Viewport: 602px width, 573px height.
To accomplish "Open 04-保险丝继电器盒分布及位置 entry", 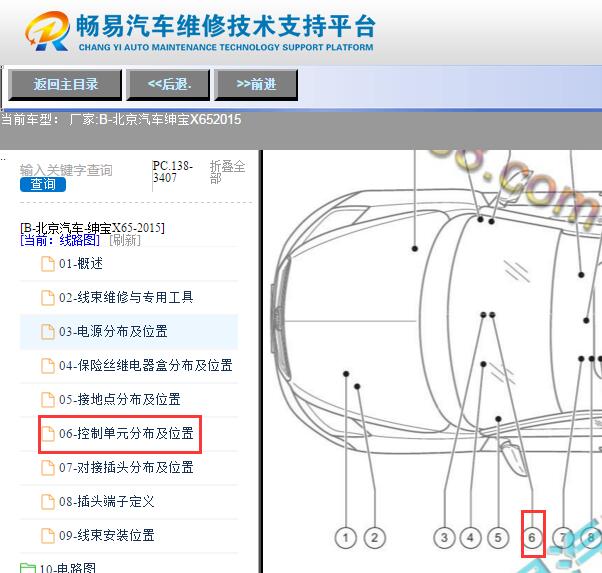I will pyautogui.click(x=146, y=365).
